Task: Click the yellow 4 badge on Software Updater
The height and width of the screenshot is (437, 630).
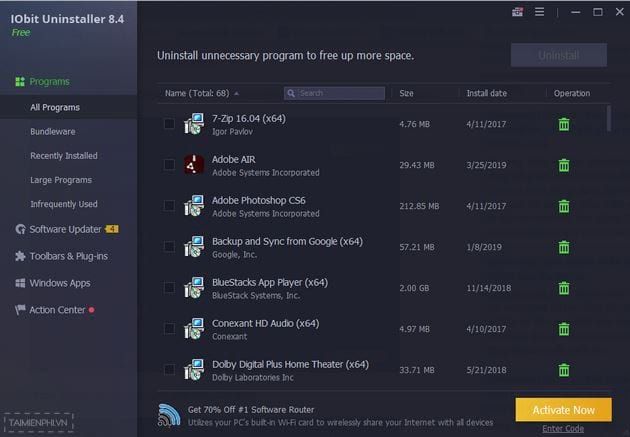Action: tap(112, 229)
